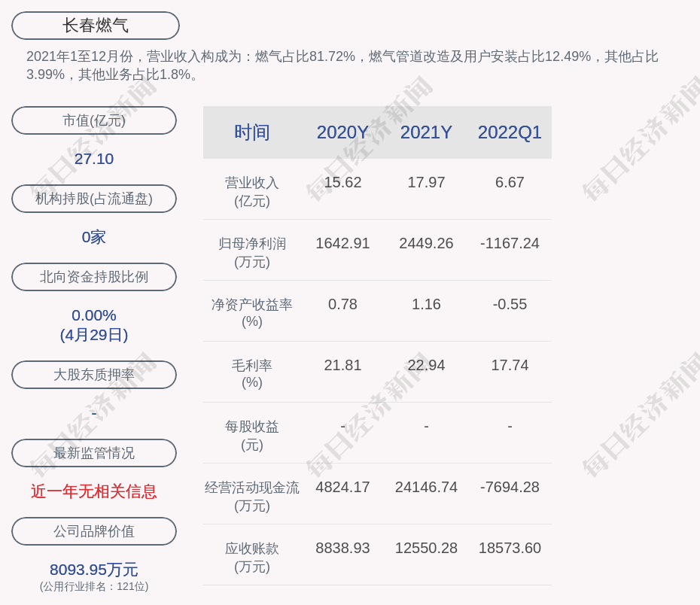Click the 公用行业排名：121位 note
The width and height of the screenshot is (700, 605).
(94, 586)
